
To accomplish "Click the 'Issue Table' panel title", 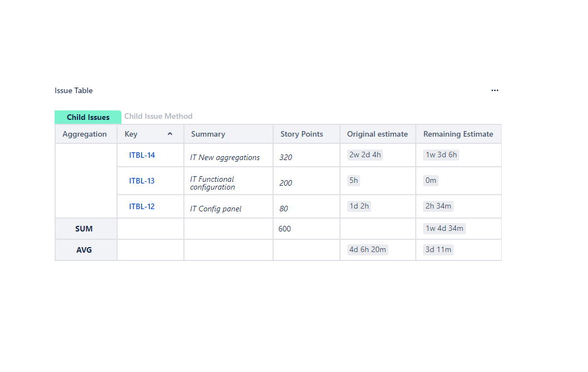I will 74,90.
